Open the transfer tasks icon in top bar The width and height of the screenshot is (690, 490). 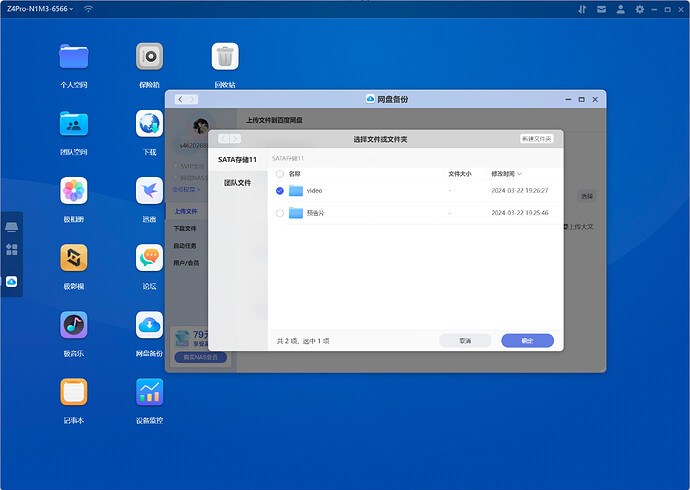(582, 9)
